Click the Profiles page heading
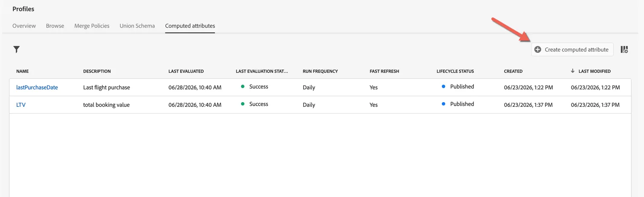Screen dimensions: 644x197 [23, 9]
